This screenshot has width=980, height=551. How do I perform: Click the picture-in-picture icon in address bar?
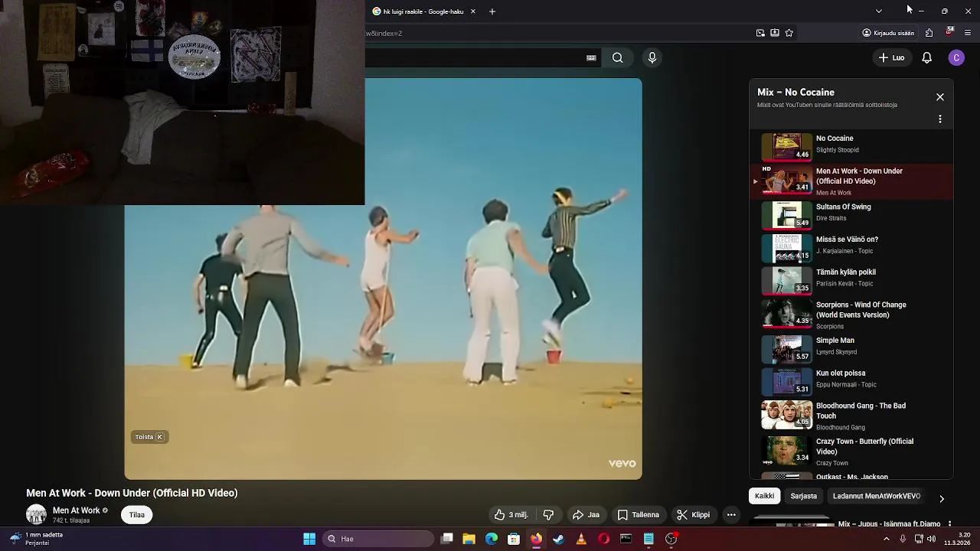tap(760, 33)
